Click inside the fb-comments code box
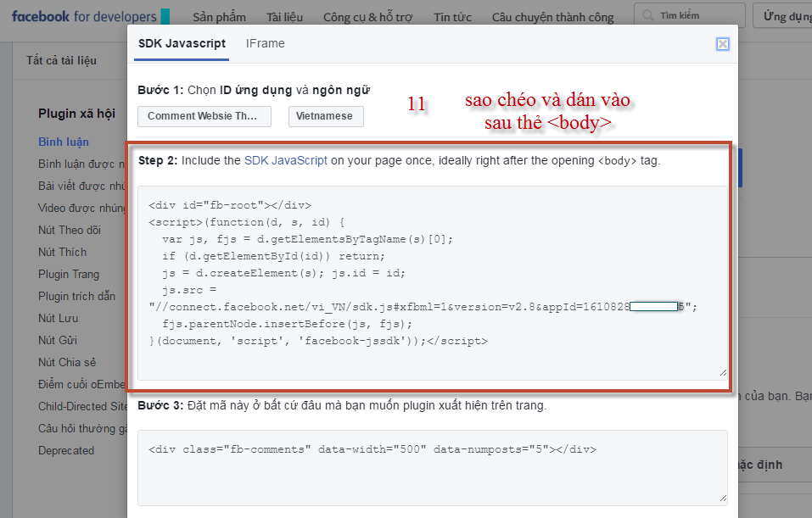The width and height of the screenshot is (812, 518). pos(433,468)
